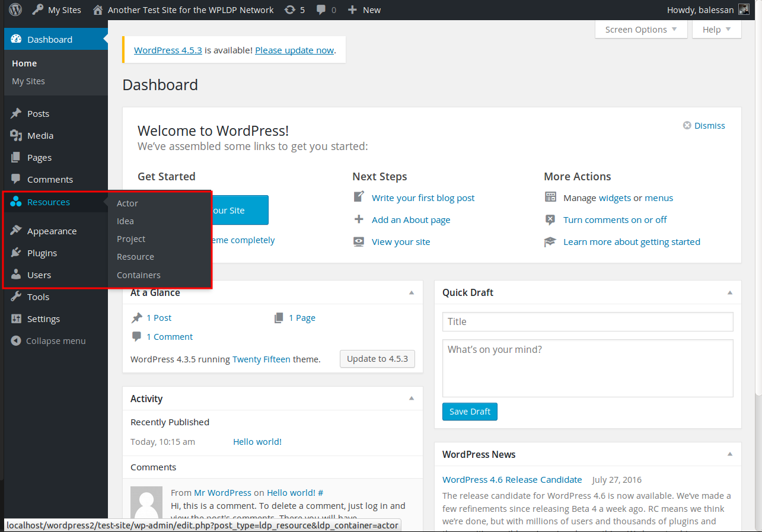Click the comments toggle icon under More Actions
This screenshot has width=762, height=532.
coord(550,219)
